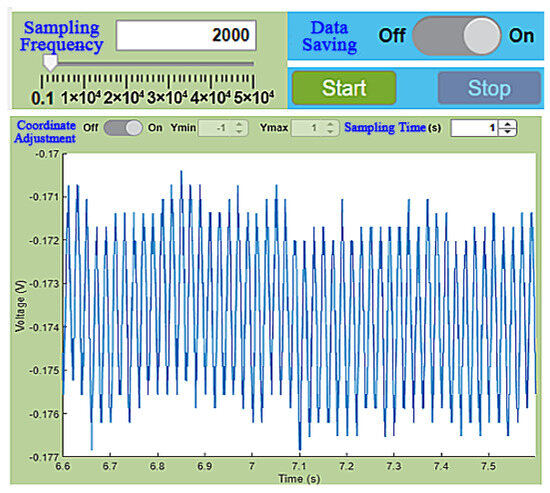The width and height of the screenshot is (550, 493).
Task: Click the Sampling Frequency slider thumb
Action: (50, 63)
